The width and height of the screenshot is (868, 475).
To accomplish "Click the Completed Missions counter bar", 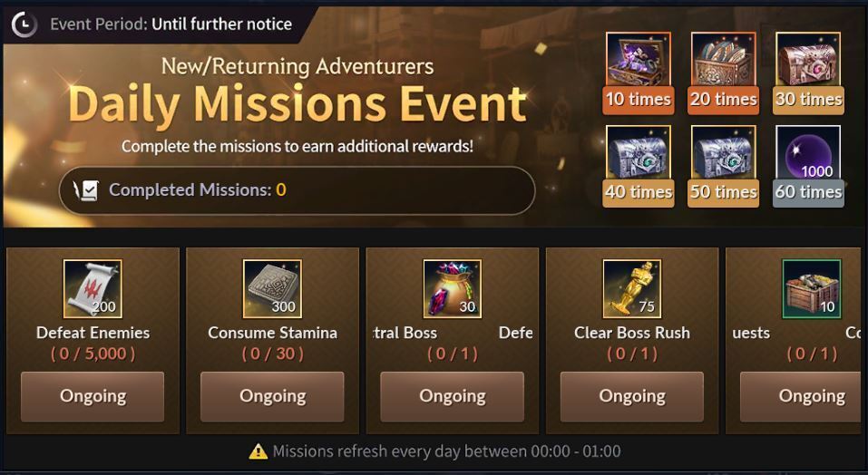I will coord(297,190).
